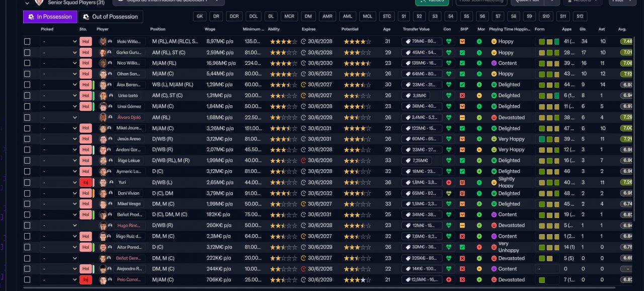Viewport: 644px width, 291px height.
Task: Sort by the Transfer Value column header
Action: (x=416, y=29)
